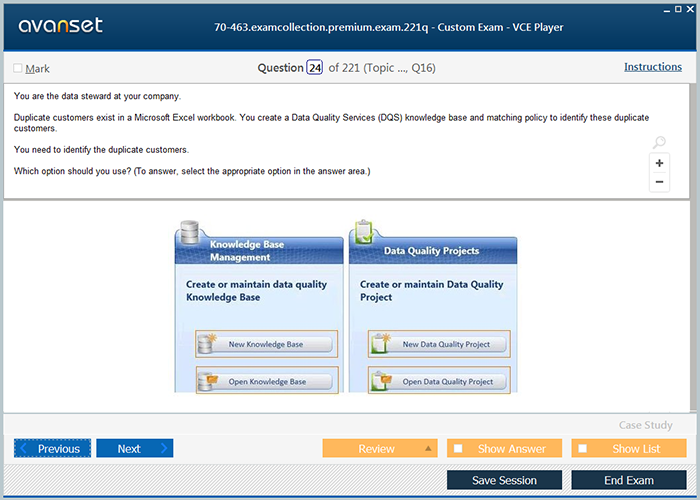Go to the Previous question

click(x=52, y=448)
